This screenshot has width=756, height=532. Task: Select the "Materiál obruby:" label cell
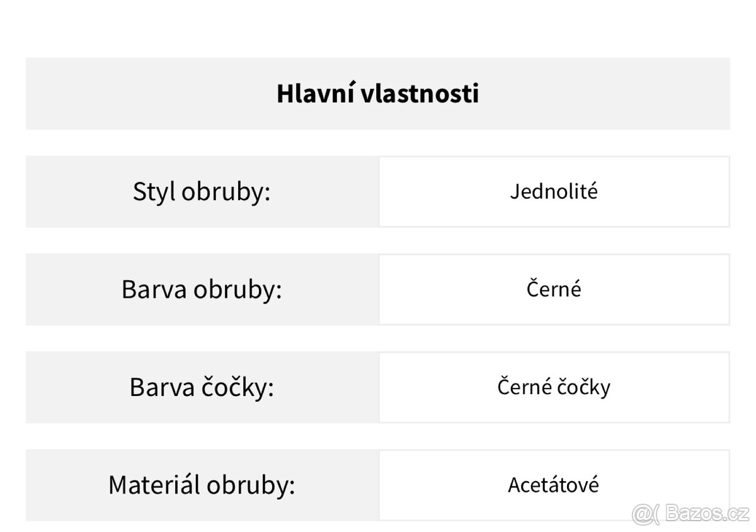[x=202, y=485]
